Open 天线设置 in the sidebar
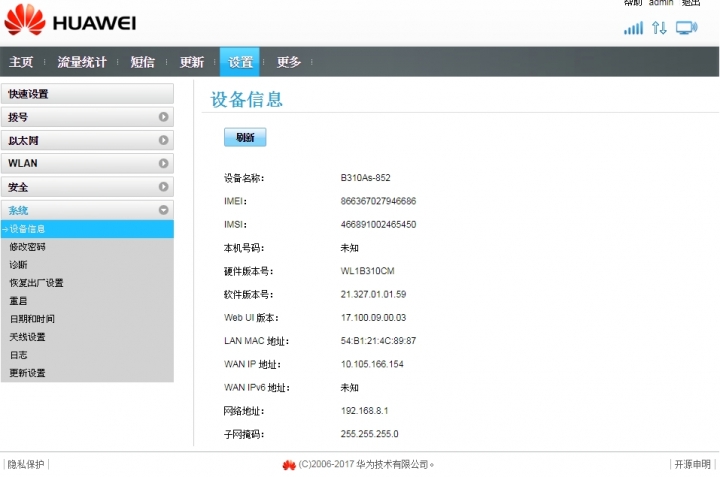The height and width of the screenshot is (477, 720). pos(28,337)
